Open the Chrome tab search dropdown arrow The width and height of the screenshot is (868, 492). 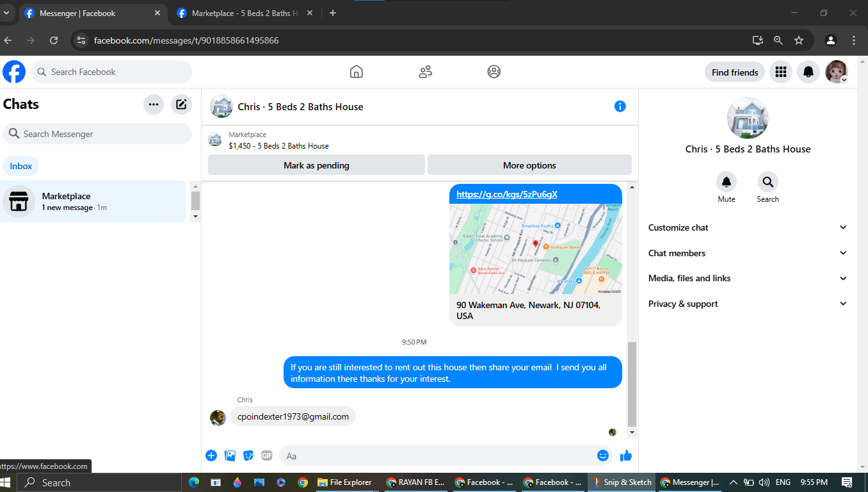pos(6,13)
